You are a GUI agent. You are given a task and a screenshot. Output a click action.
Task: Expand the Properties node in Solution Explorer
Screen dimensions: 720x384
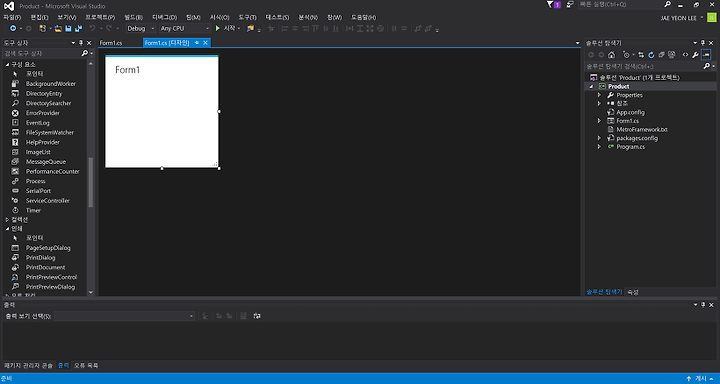(x=599, y=95)
